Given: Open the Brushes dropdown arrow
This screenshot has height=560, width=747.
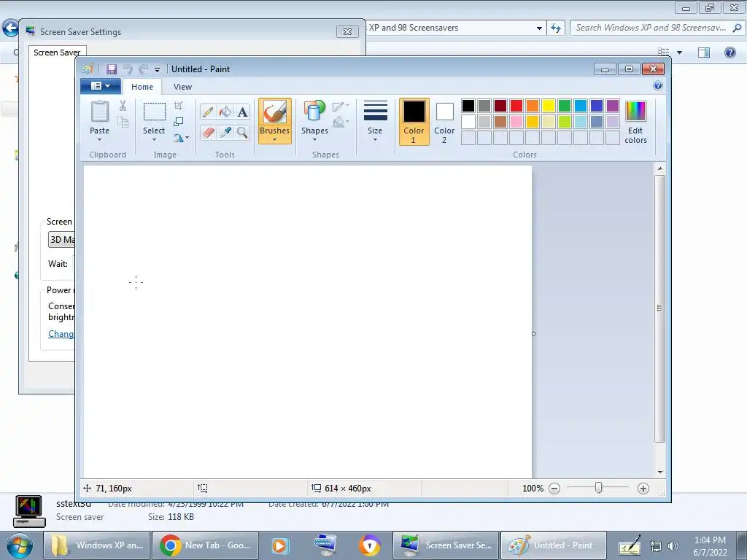Looking at the screenshot, I should 275,139.
